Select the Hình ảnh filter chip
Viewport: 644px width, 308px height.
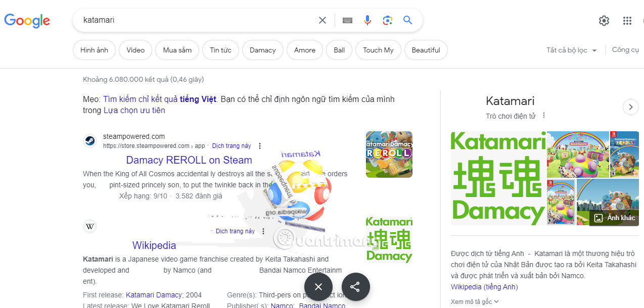tap(95, 50)
